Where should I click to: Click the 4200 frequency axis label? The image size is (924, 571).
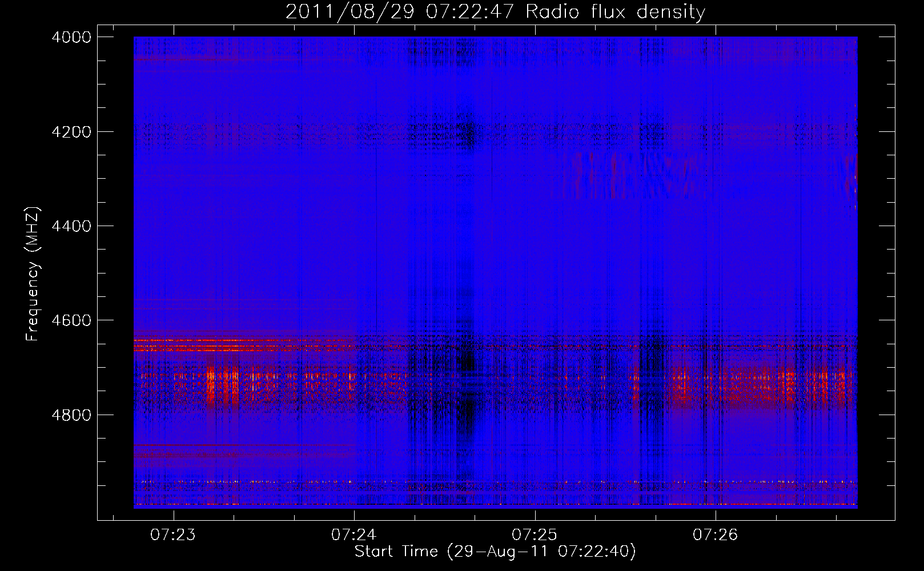pyautogui.click(x=71, y=132)
